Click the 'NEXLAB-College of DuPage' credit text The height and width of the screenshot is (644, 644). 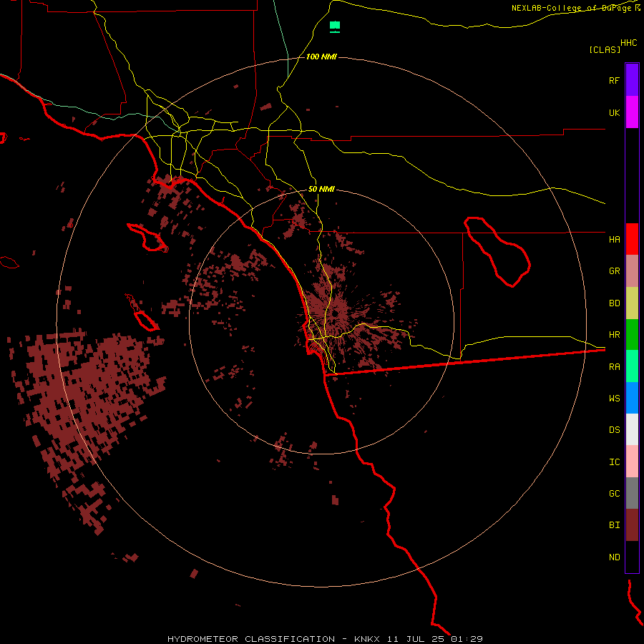[x=571, y=8]
